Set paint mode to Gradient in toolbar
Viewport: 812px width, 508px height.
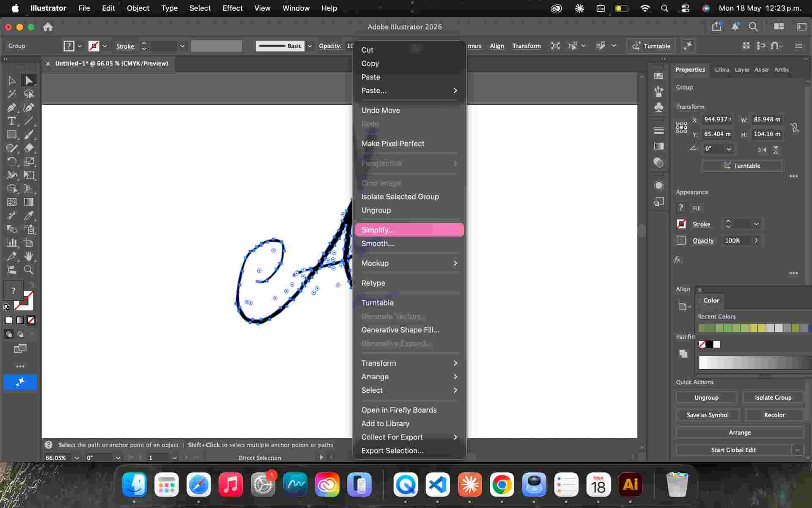[20, 320]
